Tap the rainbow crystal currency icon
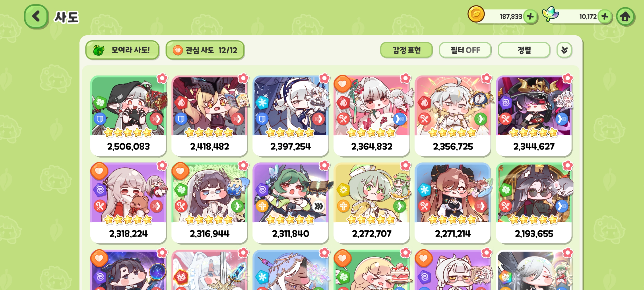644x290 pixels. pyautogui.click(x=550, y=14)
